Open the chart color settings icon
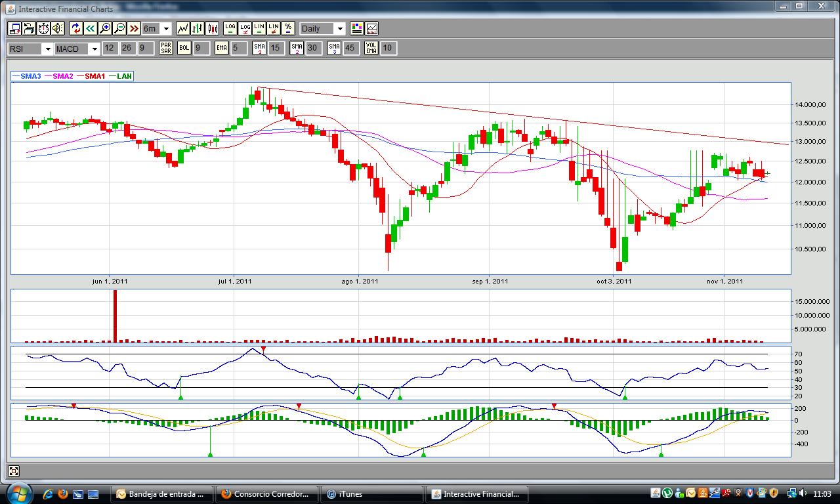The width and height of the screenshot is (840, 504). [x=357, y=28]
